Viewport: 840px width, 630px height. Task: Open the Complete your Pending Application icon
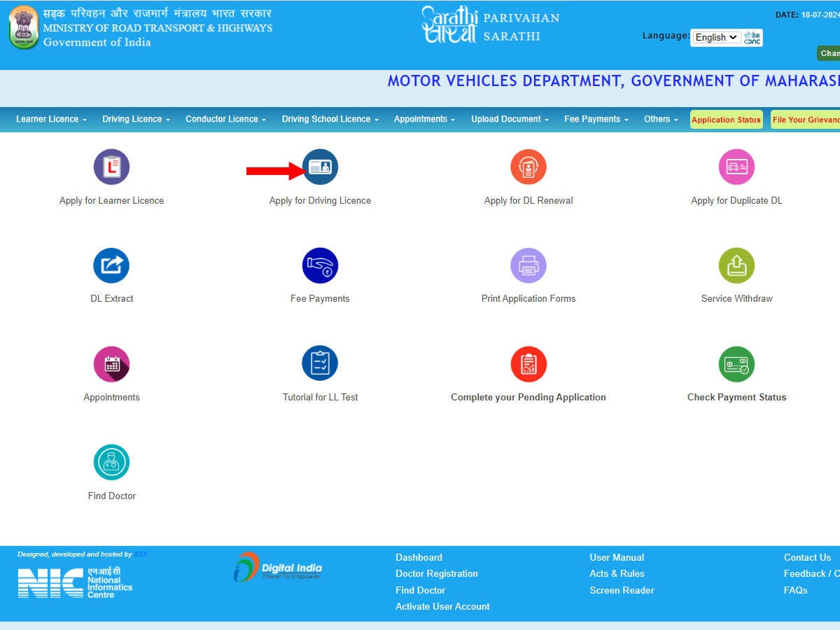click(x=528, y=364)
